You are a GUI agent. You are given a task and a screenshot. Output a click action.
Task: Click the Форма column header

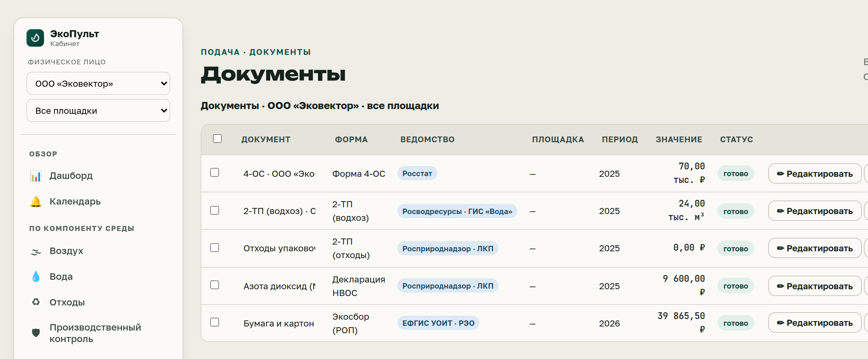coord(351,140)
